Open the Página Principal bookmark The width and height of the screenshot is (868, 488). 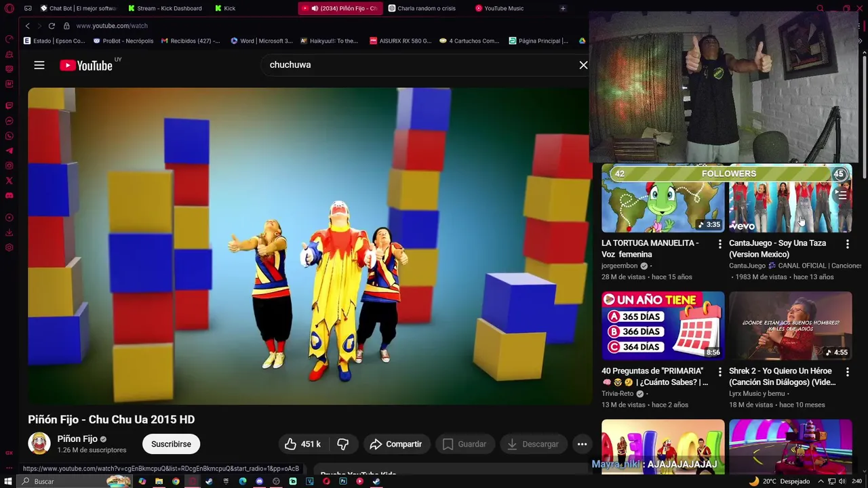(538, 41)
